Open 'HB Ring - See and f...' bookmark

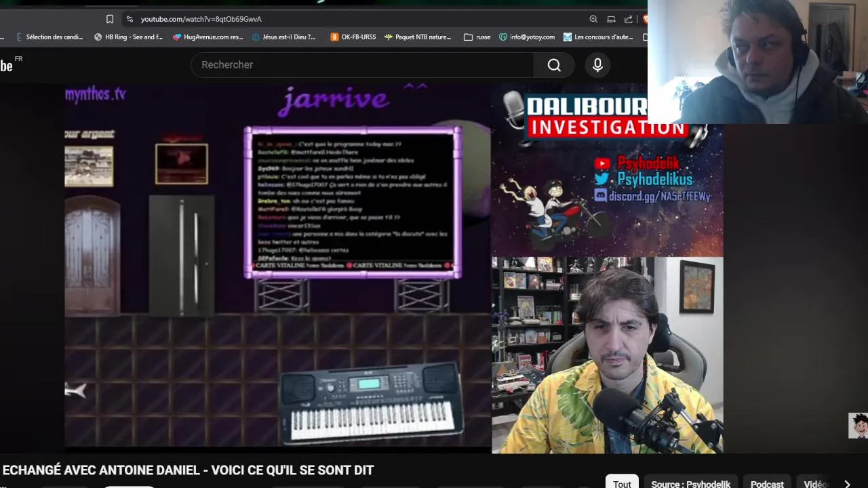pyautogui.click(x=128, y=37)
